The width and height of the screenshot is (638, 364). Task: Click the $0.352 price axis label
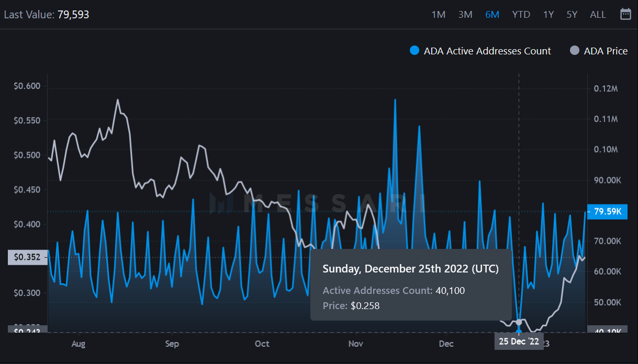pos(27,257)
